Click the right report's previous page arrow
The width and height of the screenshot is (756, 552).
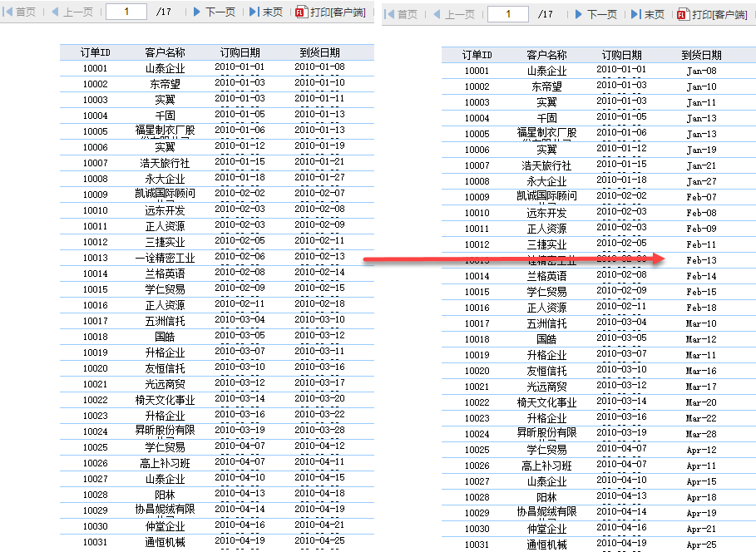(x=437, y=14)
